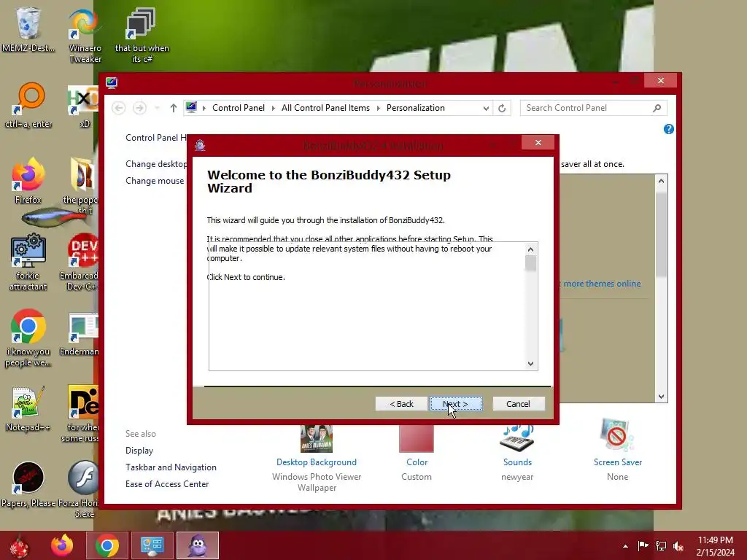The image size is (747, 560).
Task: Click the Action Center flag tray icon
Action: (643, 545)
